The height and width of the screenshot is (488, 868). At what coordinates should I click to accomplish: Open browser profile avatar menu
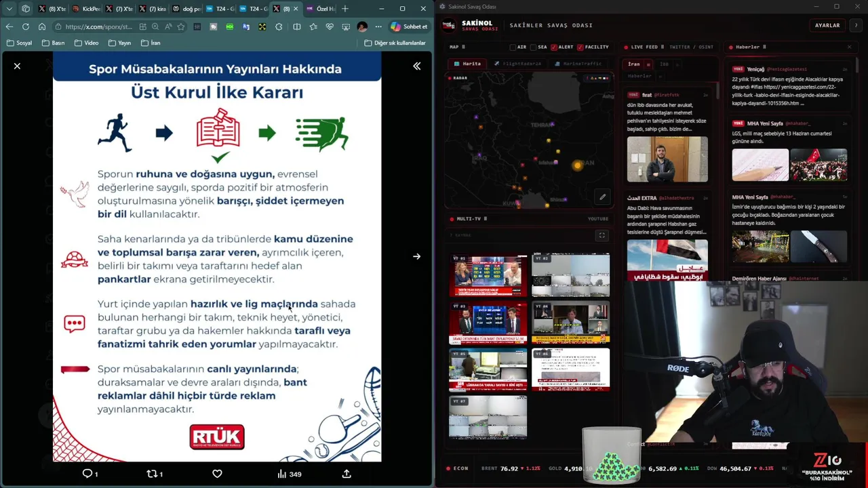(362, 26)
